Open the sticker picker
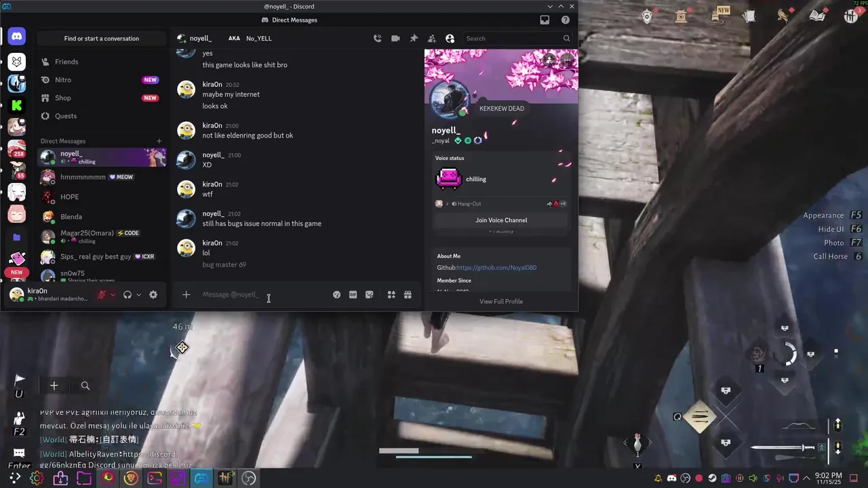The width and height of the screenshot is (868, 488). point(370,295)
